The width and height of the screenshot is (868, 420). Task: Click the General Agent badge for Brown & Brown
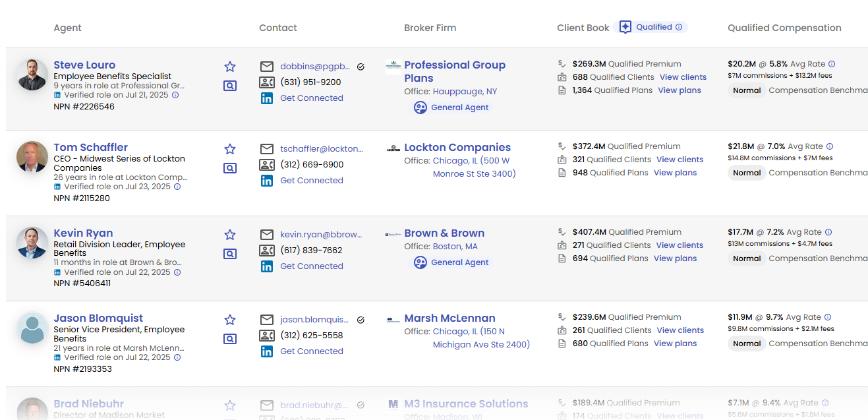tap(452, 262)
